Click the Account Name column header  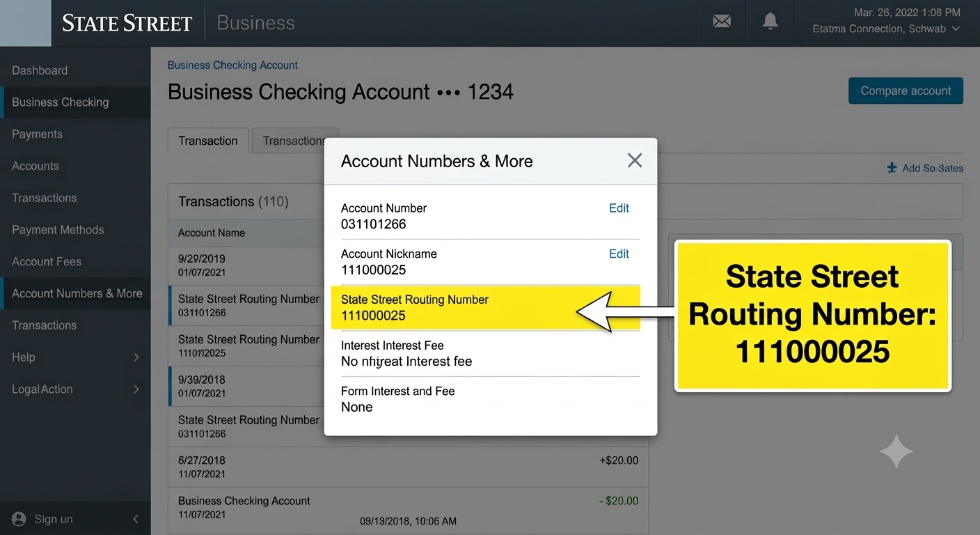(212, 233)
